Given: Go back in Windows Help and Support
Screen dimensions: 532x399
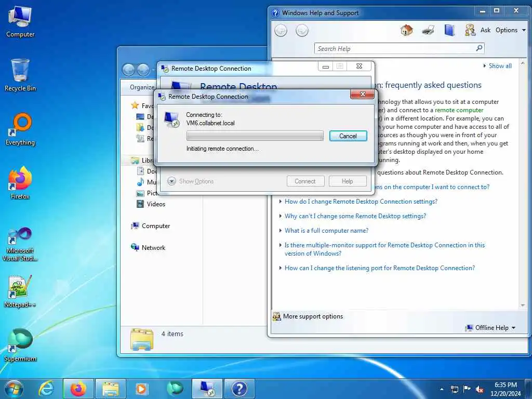Looking at the screenshot, I should click(281, 31).
